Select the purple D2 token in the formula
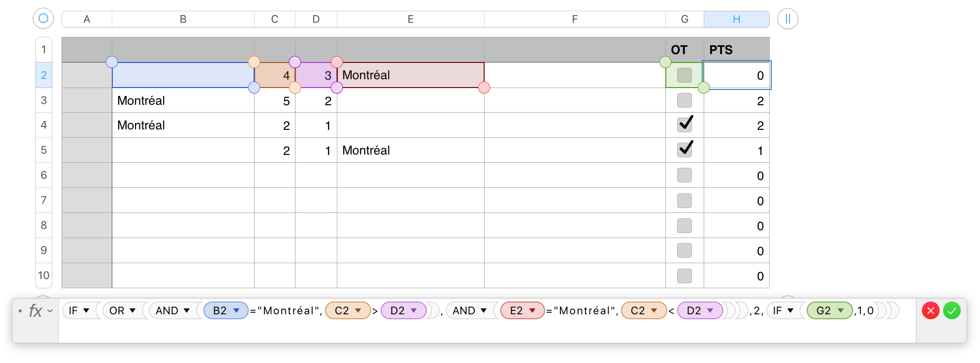980x363 pixels. point(403,310)
